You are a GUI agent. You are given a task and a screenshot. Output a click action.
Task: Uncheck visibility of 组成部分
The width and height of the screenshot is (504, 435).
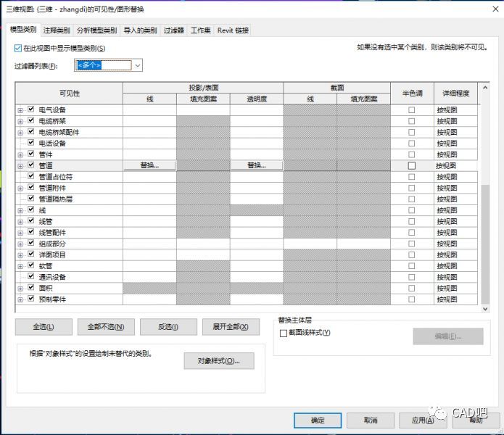tap(31, 243)
